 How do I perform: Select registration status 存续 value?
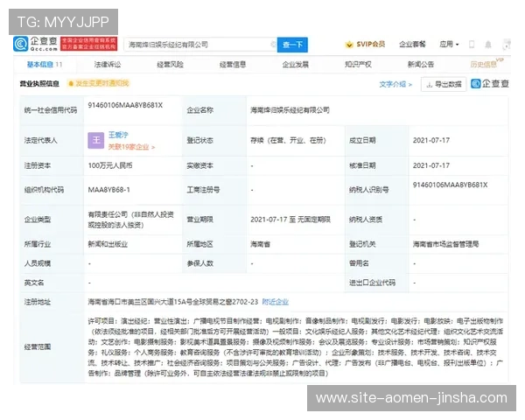(288, 140)
